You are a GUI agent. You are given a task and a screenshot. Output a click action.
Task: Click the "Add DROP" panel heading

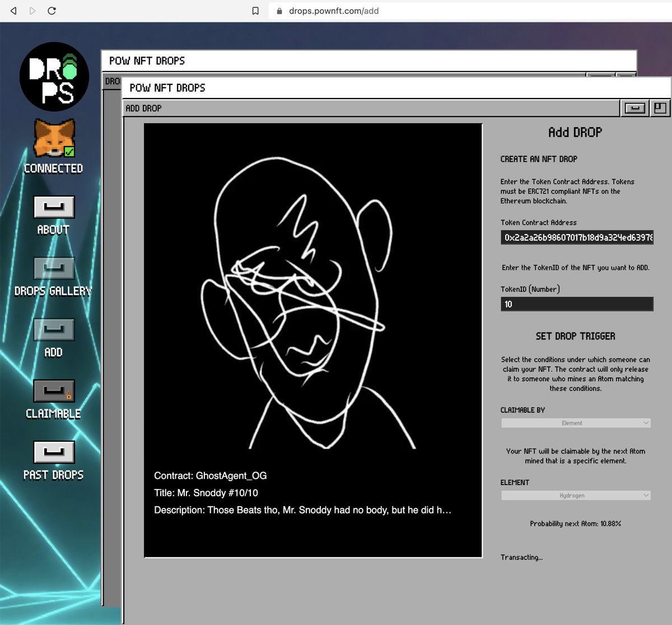tap(575, 132)
